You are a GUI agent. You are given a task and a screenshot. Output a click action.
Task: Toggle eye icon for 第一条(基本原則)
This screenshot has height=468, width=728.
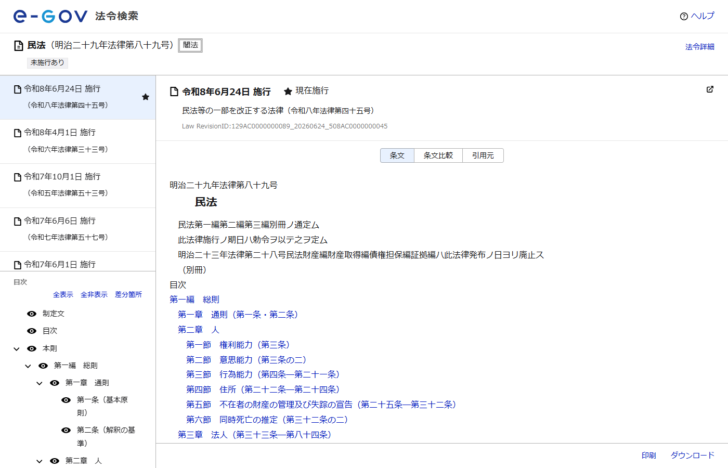[x=66, y=400]
